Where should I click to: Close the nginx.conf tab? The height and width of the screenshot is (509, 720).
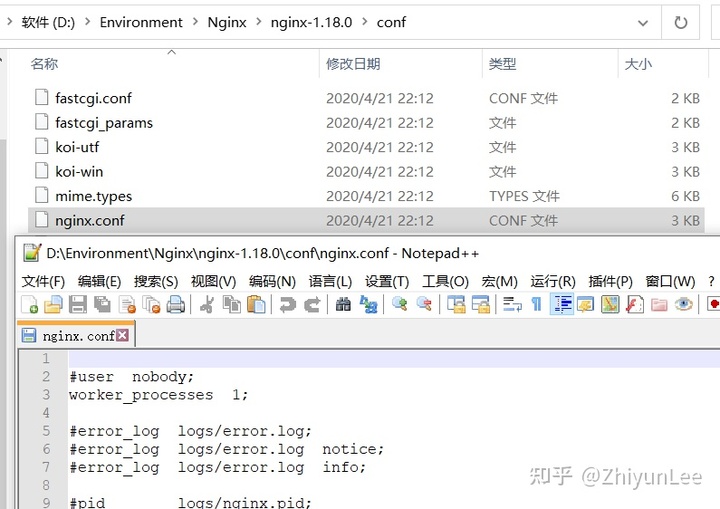pyautogui.click(x=122, y=335)
